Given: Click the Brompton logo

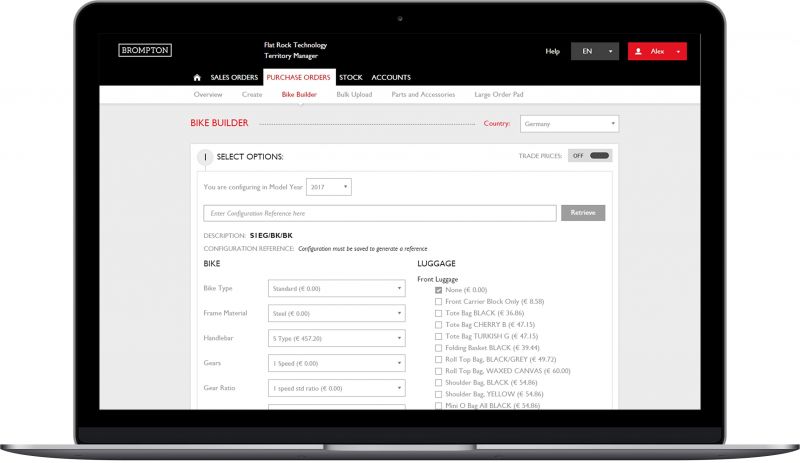Looking at the screenshot, I should (x=145, y=50).
